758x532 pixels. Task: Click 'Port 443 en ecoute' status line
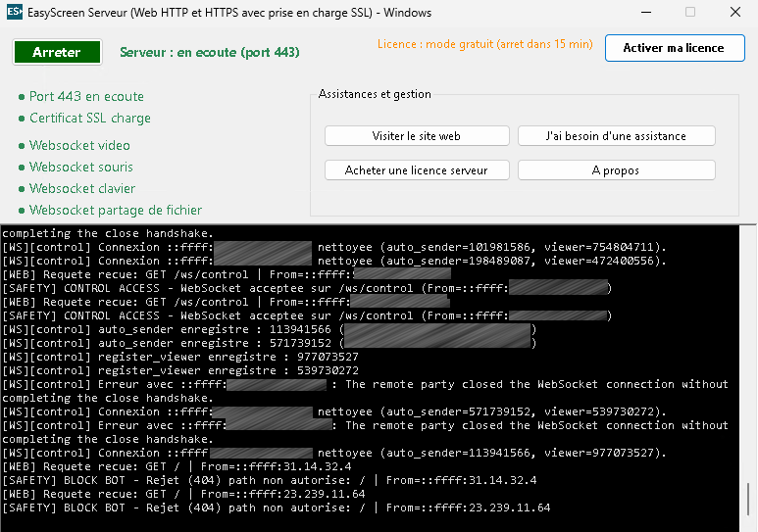tap(81, 97)
